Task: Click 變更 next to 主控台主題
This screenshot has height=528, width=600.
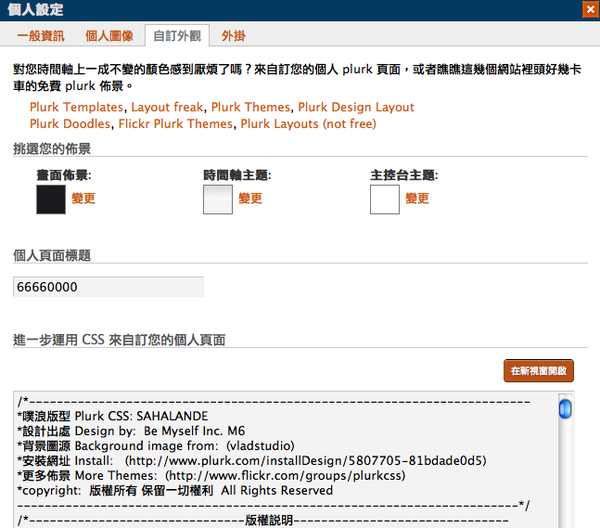Action: point(417,198)
